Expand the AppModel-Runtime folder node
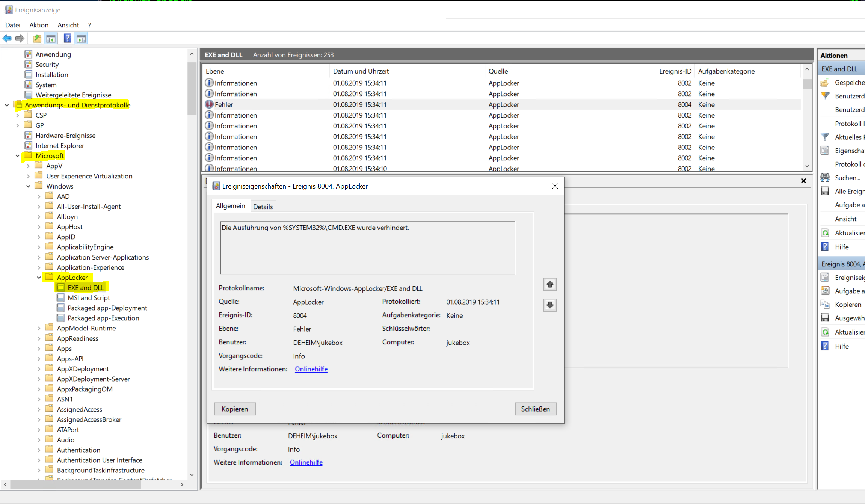 39,328
